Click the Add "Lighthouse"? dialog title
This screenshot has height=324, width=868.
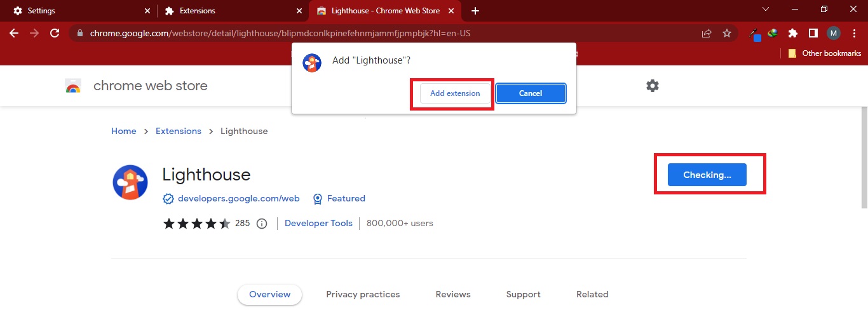tap(372, 60)
